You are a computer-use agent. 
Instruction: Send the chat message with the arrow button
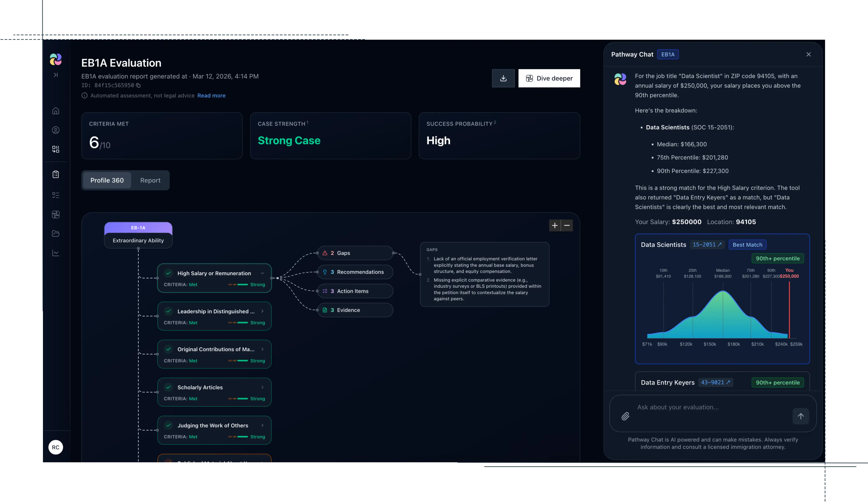(800, 416)
